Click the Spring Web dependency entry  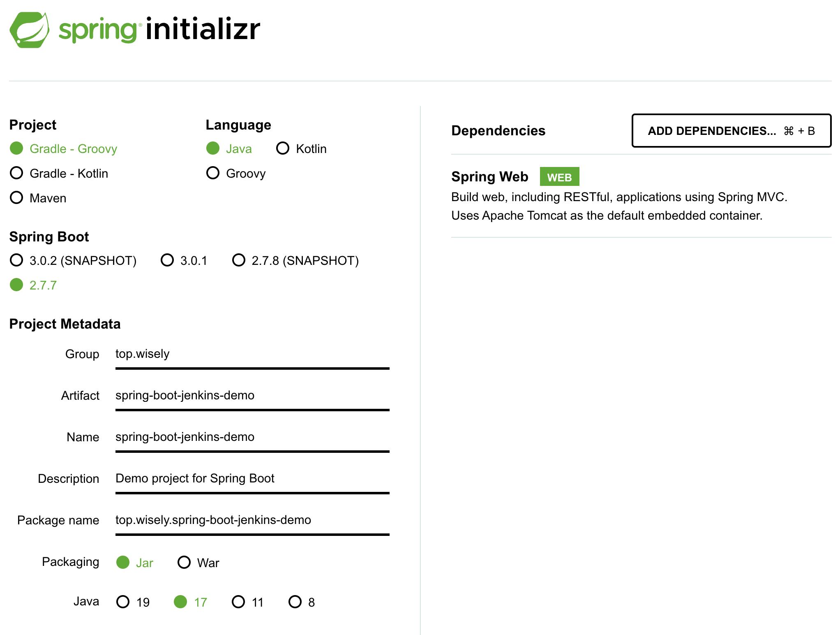[x=489, y=177]
